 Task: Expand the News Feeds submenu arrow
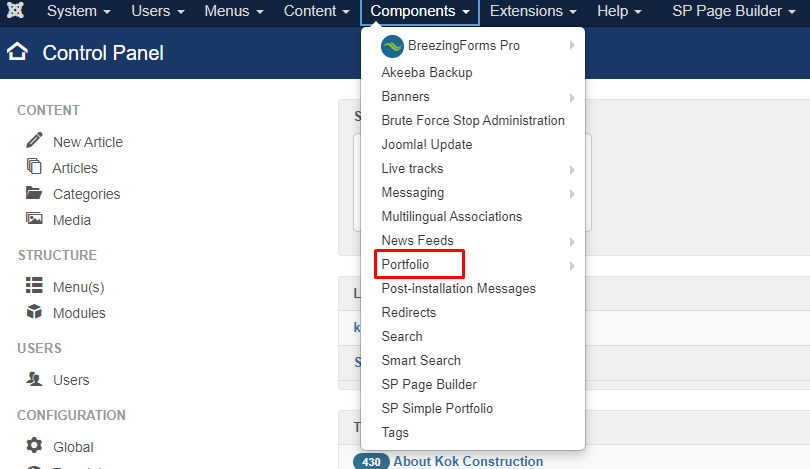(x=572, y=242)
